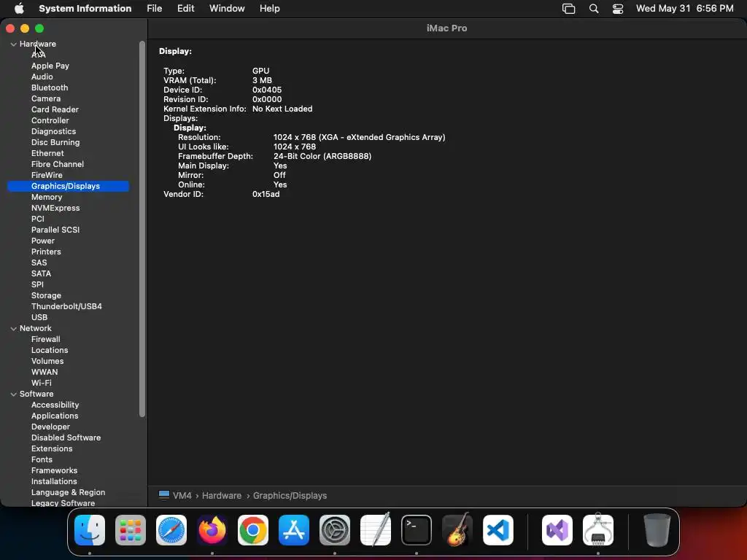Select Bluetooth in the sidebar
This screenshot has height=560, width=747.
pos(50,87)
